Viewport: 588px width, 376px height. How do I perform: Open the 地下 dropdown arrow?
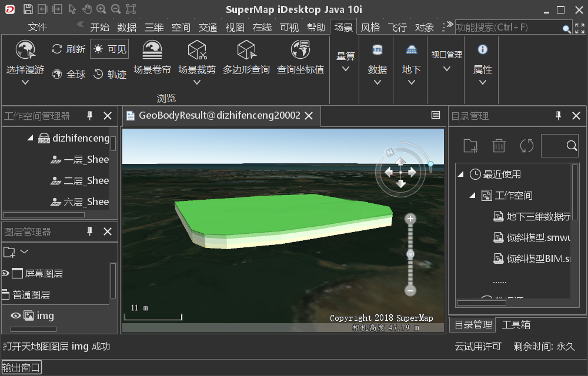pyautogui.click(x=412, y=82)
